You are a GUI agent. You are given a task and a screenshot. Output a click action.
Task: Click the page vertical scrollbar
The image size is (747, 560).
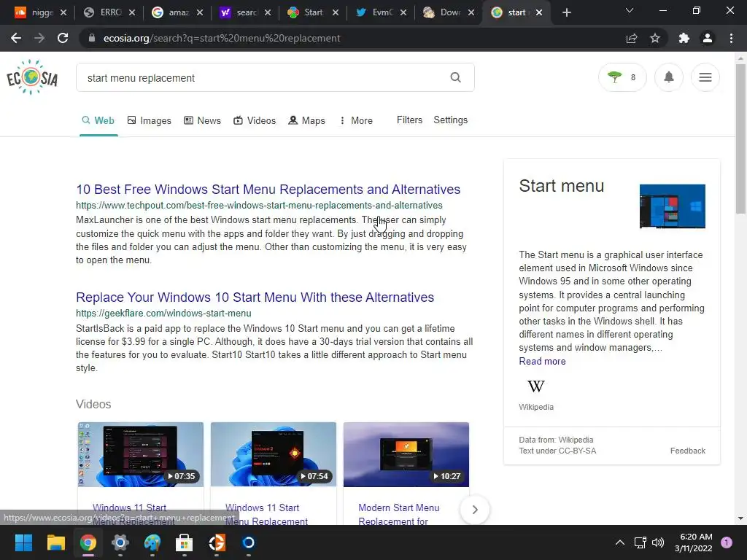tap(740, 139)
